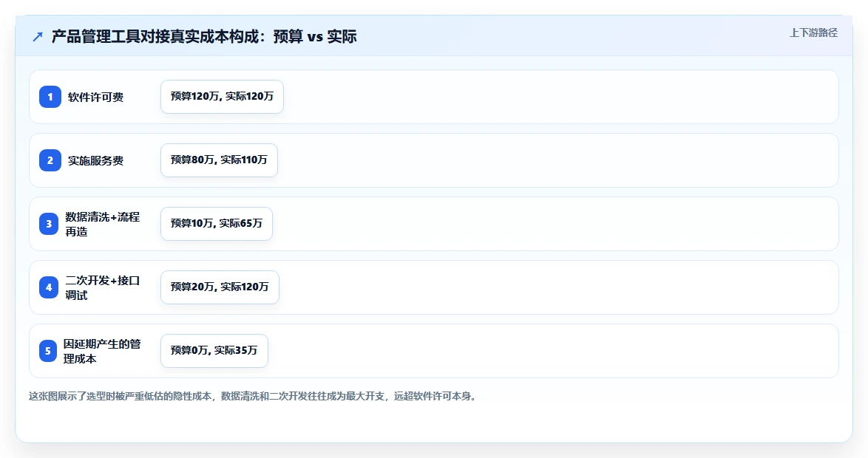Click the 实施服务费 label
The height and width of the screenshot is (458, 868).
pyautogui.click(x=96, y=161)
